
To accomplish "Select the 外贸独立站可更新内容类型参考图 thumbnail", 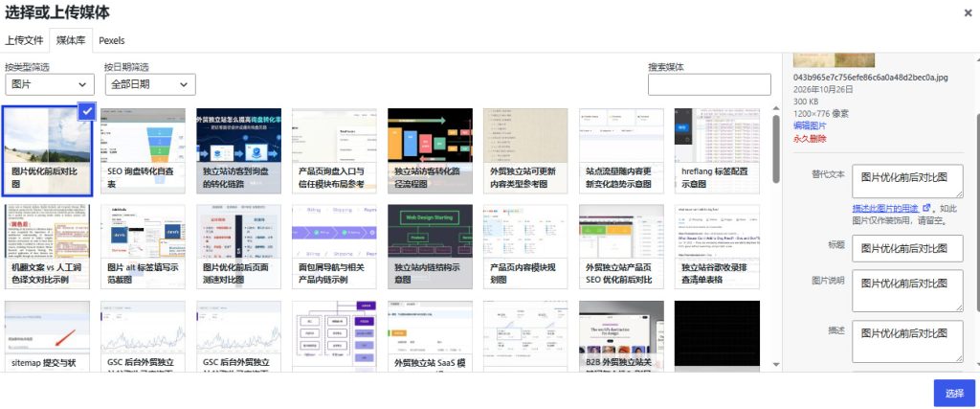I will click(525, 150).
